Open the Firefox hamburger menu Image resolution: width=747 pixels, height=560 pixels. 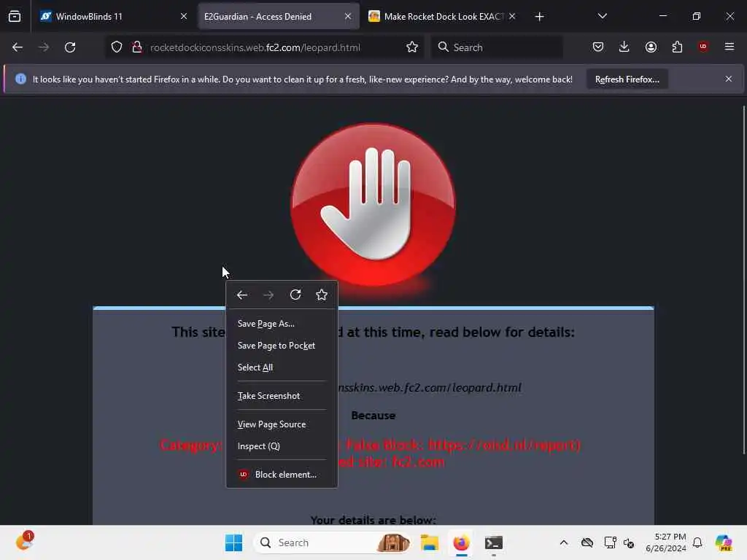click(x=729, y=47)
